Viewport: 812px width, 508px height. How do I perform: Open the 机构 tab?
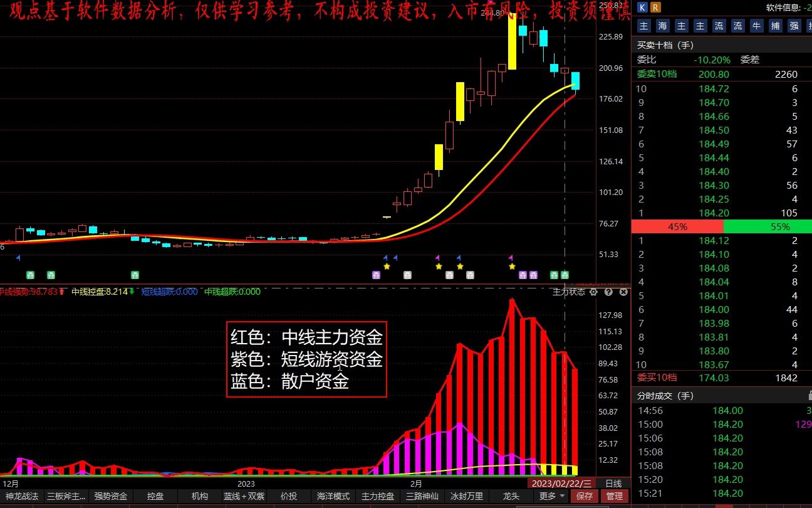(200, 496)
